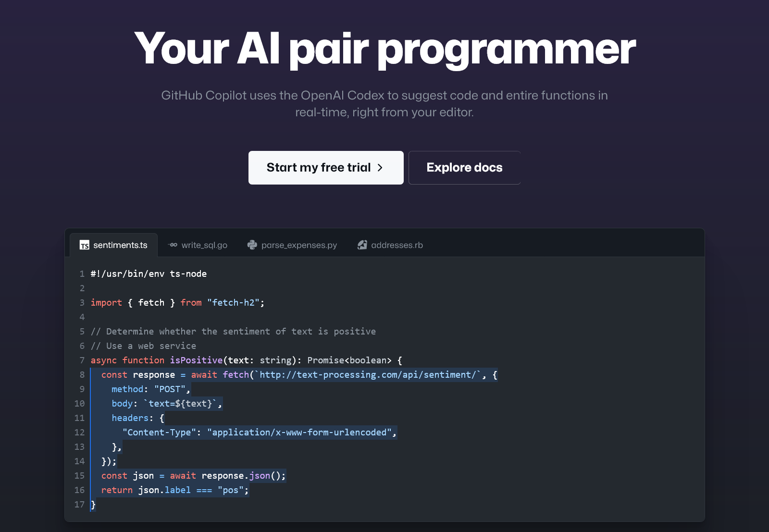Click the TypeScript icon on the sentiments.ts tab
769x532 pixels.
click(x=84, y=245)
